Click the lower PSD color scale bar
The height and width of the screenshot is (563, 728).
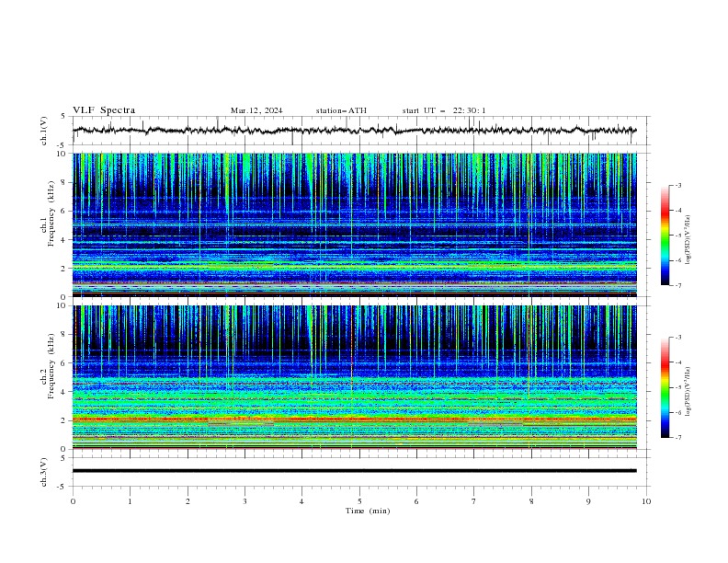pyautogui.click(x=665, y=387)
